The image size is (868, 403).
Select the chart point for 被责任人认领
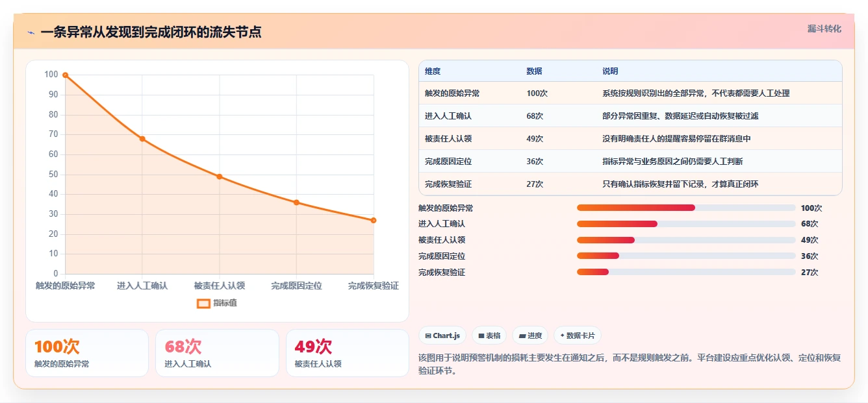tap(219, 177)
